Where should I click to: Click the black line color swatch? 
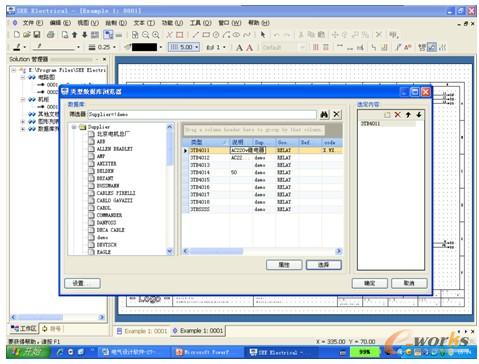[144, 47]
